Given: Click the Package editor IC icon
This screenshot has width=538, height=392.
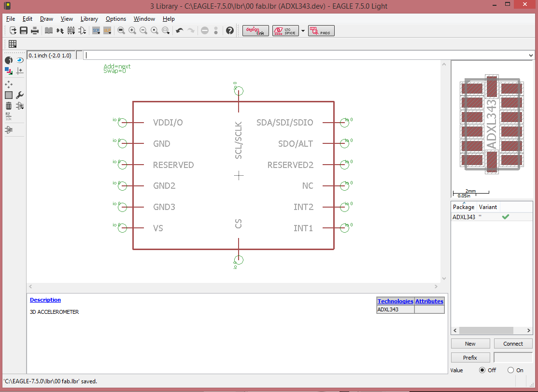Looking at the screenshot, I should point(71,30).
